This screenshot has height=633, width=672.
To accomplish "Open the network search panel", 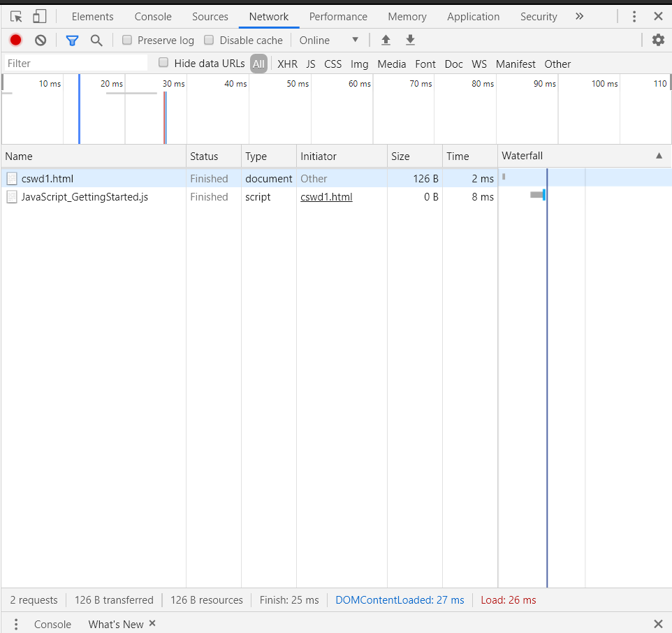I will (96, 40).
